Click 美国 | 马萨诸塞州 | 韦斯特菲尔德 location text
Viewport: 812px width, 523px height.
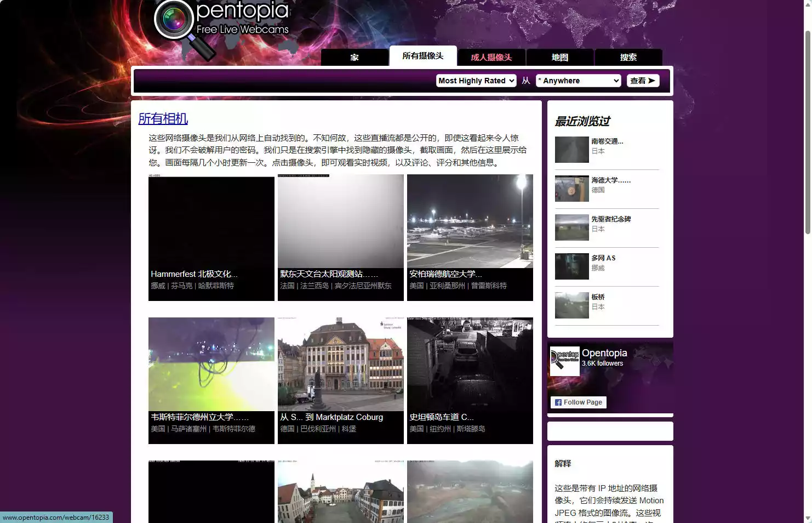pyautogui.click(x=203, y=429)
